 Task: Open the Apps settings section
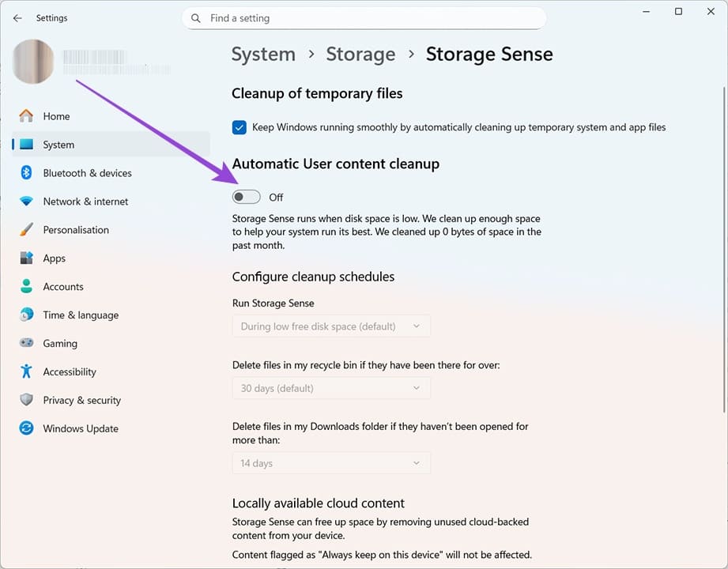tap(54, 258)
